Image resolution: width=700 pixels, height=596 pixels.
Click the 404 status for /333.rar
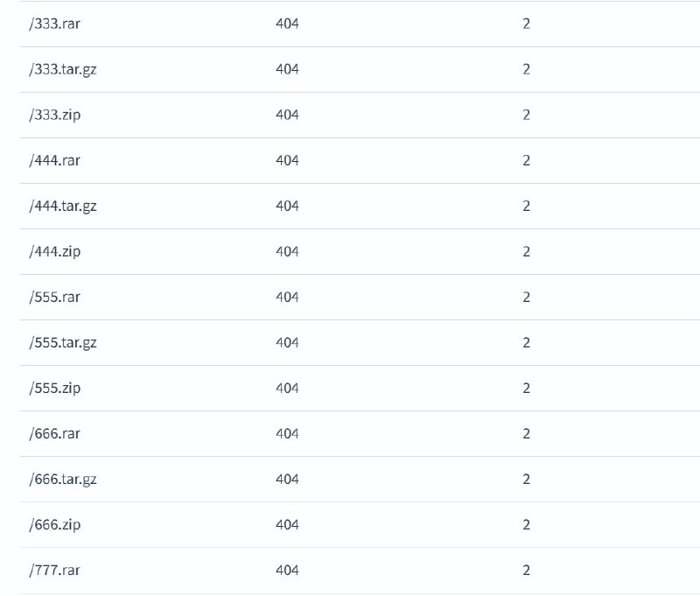[287, 24]
